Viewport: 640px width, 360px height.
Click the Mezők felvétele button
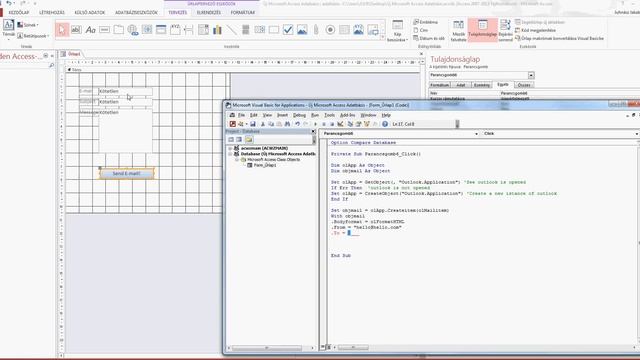click(x=458, y=31)
